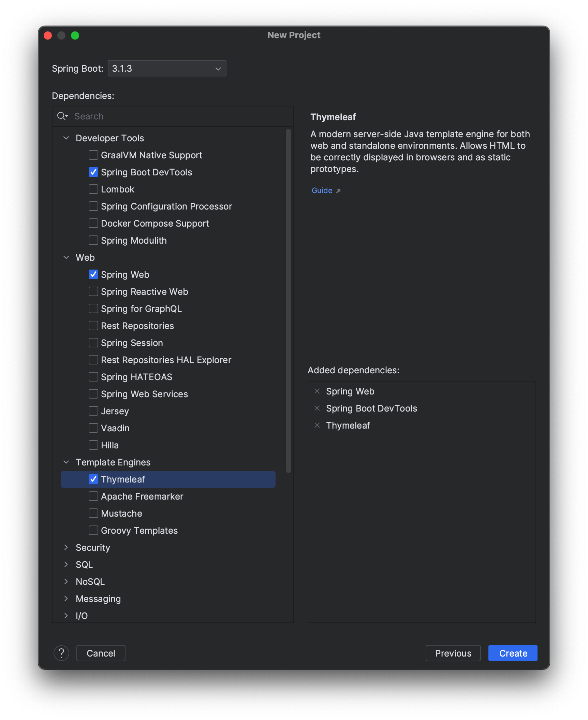This screenshot has width=588, height=720.
Task: Select the Spring Web row in added dependencies
Action: pyautogui.click(x=422, y=391)
